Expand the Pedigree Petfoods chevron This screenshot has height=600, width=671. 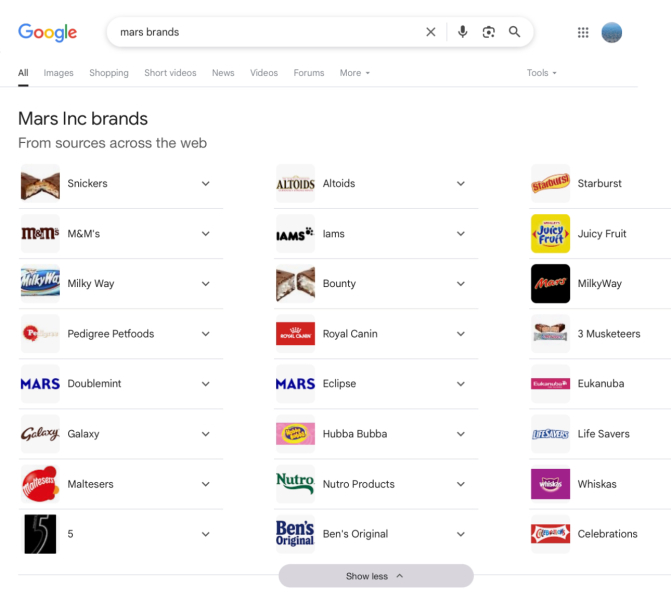[205, 334]
